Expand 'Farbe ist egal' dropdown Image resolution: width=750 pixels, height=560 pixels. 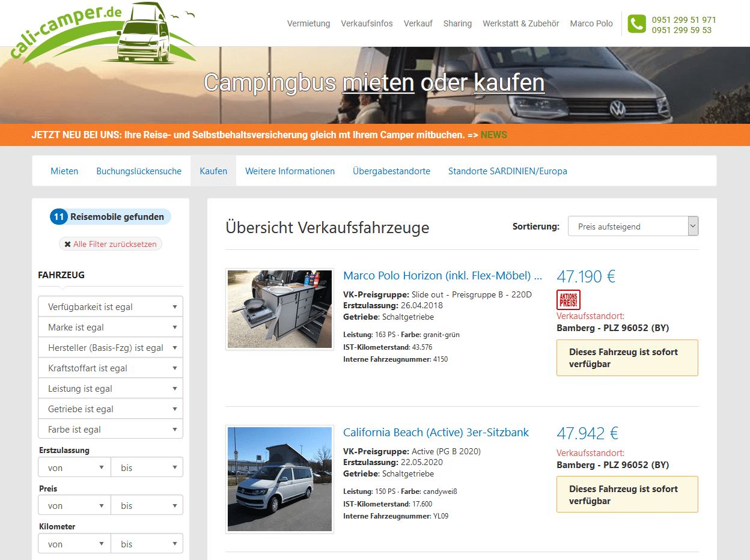click(111, 430)
